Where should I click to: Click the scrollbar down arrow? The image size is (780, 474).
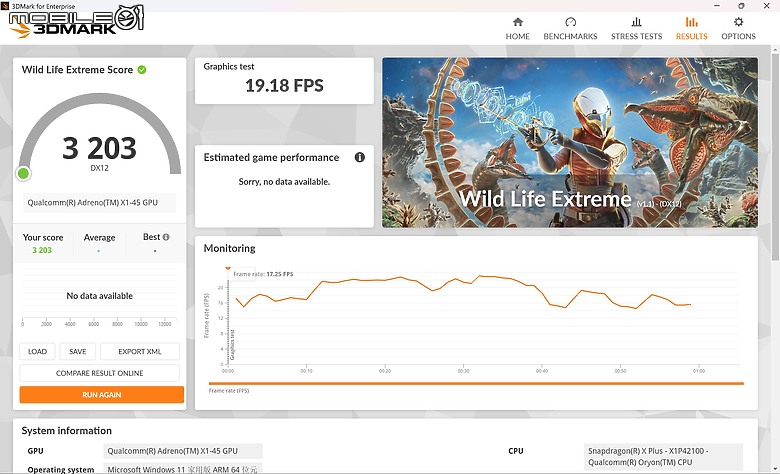tap(775, 469)
